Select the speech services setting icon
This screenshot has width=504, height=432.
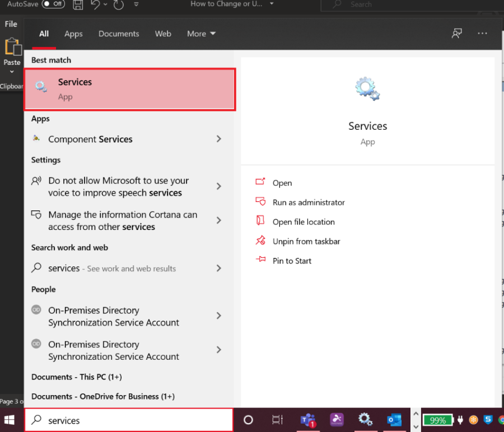[36, 181]
